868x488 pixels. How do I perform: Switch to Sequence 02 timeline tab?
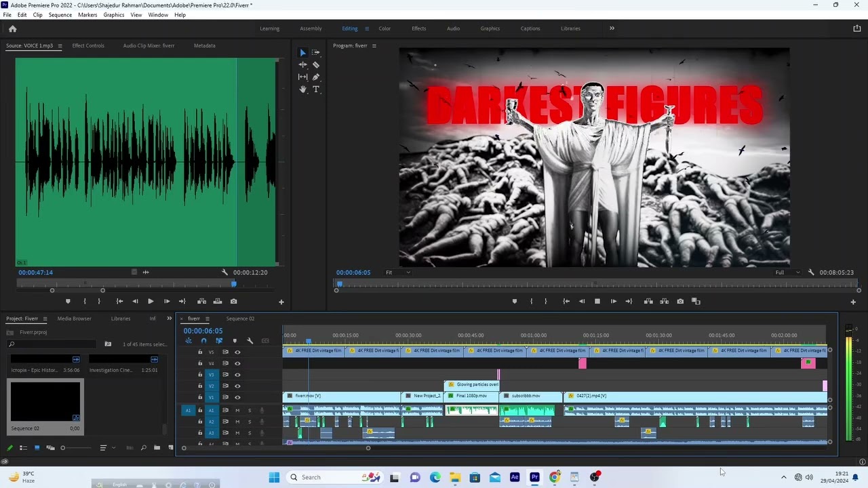pos(240,319)
